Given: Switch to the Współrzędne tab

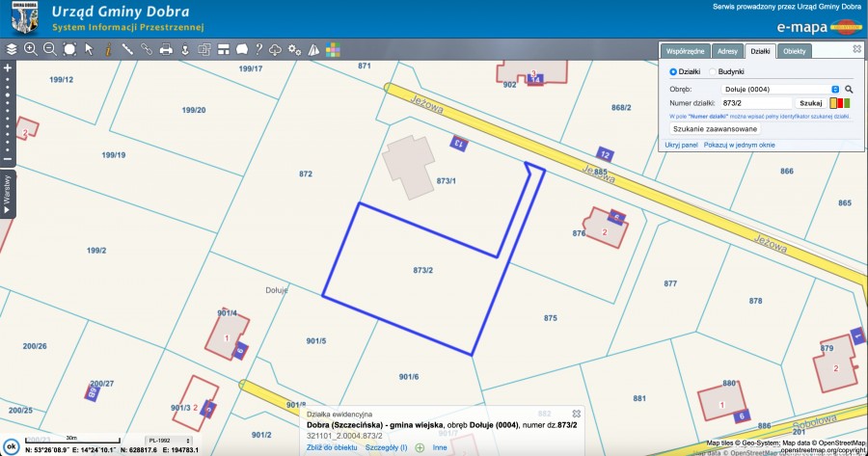Looking at the screenshot, I should [x=686, y=51].
